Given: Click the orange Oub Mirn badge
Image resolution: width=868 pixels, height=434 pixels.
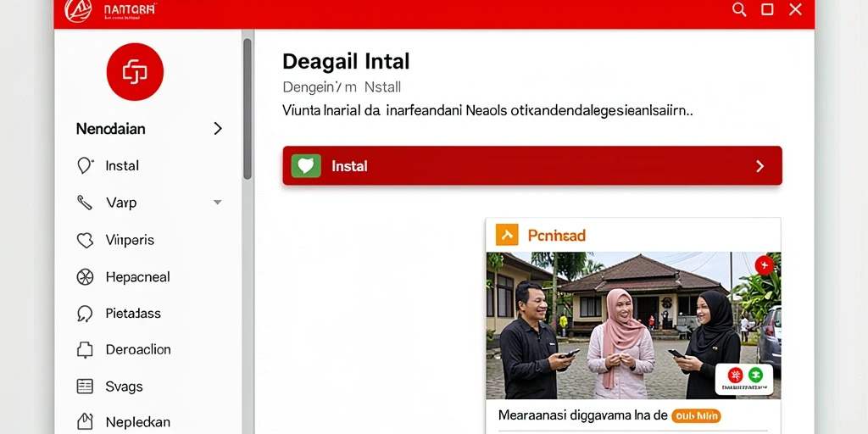Looking at the screenshot, I should 696,415.
